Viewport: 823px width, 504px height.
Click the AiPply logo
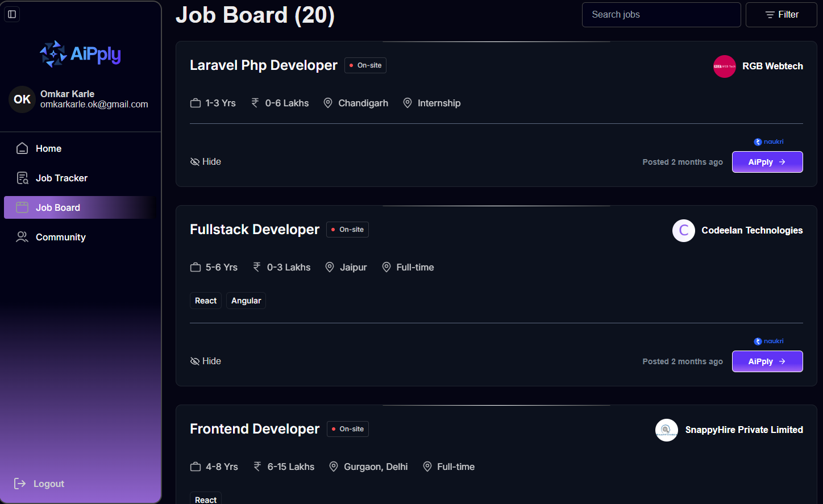click(x=80, y=54)
